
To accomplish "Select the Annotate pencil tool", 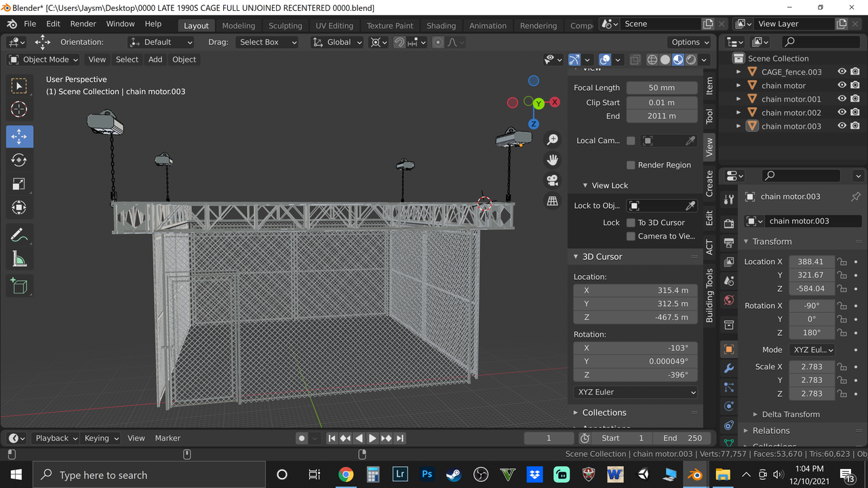I will (19, 235).
